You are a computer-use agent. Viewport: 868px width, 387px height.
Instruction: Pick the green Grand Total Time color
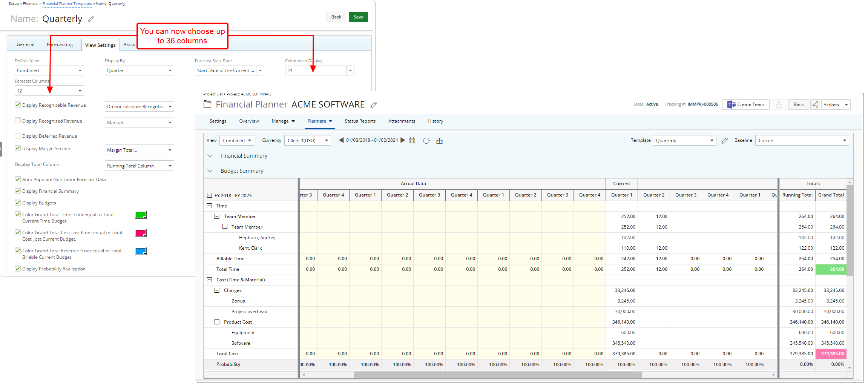tap(141, 215)
